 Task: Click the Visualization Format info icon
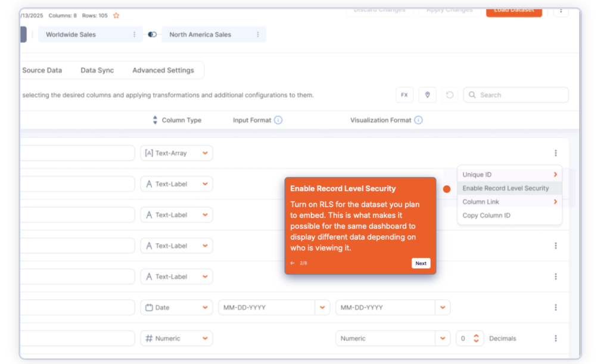coord(418,120)
